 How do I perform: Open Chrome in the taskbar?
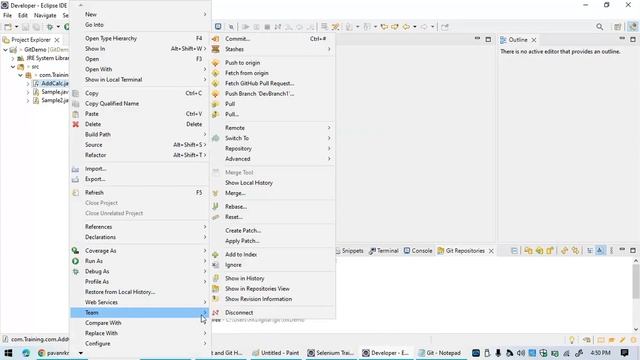54,353
